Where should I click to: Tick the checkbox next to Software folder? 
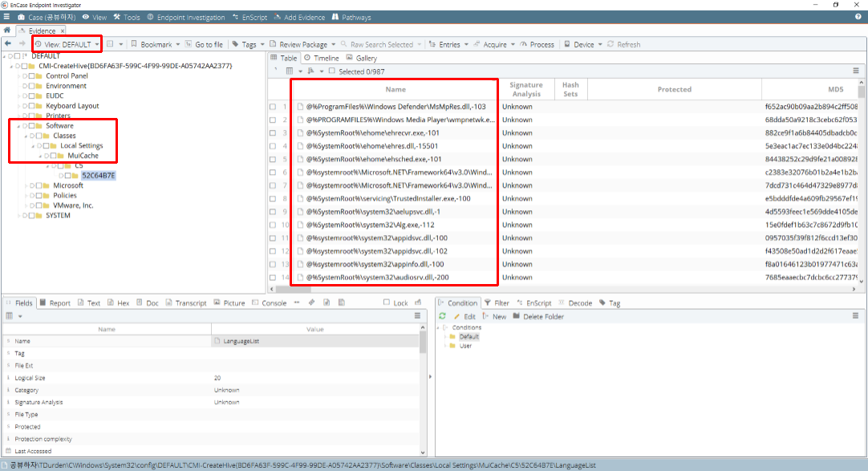pyautogui.click(x=32, y=126)
